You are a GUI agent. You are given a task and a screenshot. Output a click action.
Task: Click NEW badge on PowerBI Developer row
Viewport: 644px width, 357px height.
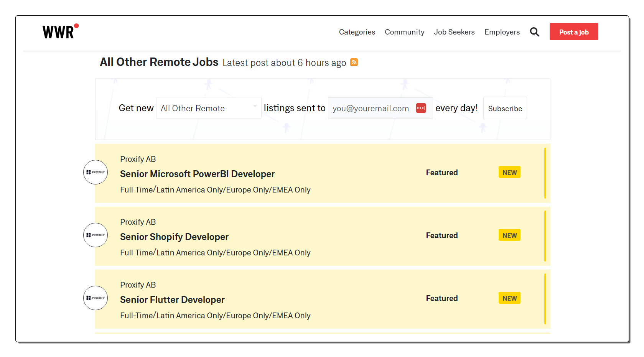point(509,172)
